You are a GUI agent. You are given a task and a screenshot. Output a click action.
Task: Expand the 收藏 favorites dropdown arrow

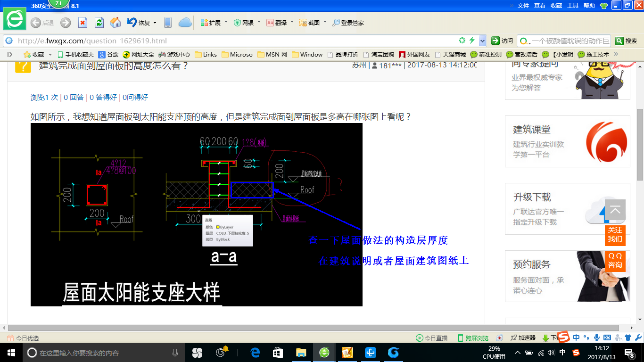tap(50, 55)
